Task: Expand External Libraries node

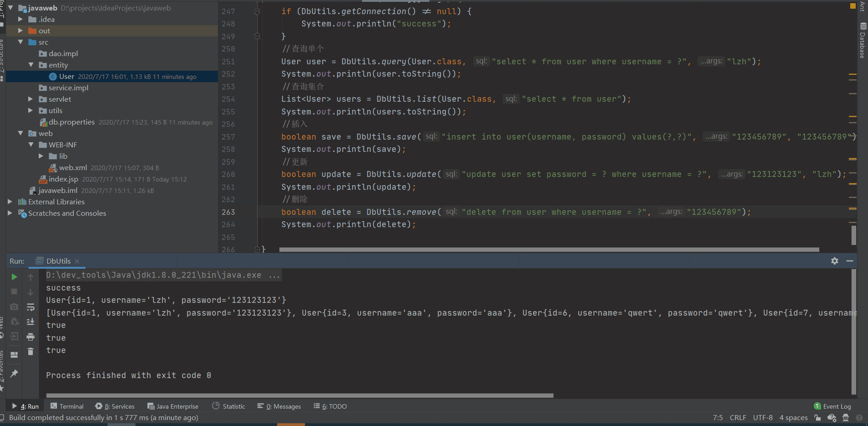Action: (10, 202)
